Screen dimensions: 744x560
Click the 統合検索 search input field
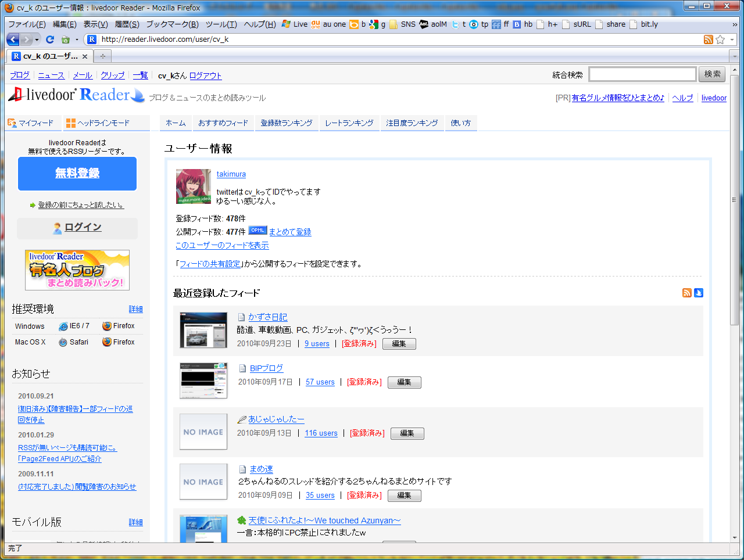pos(642,74)
